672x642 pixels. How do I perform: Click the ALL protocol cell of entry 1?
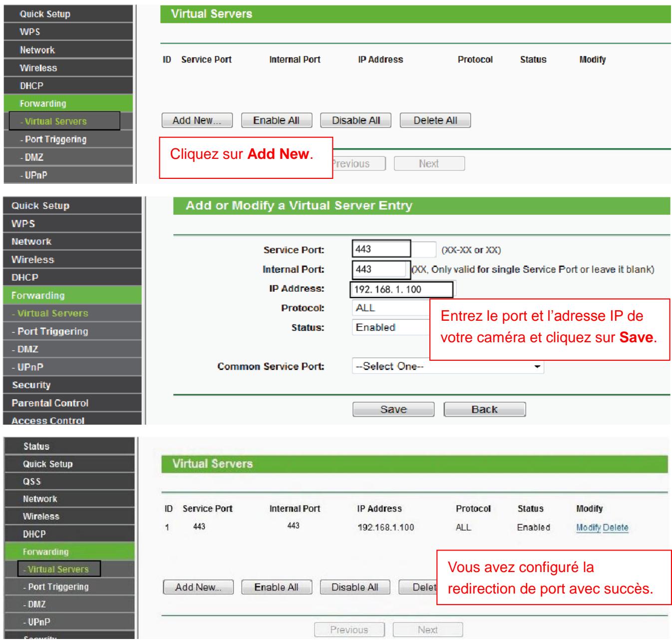(463, 528)
